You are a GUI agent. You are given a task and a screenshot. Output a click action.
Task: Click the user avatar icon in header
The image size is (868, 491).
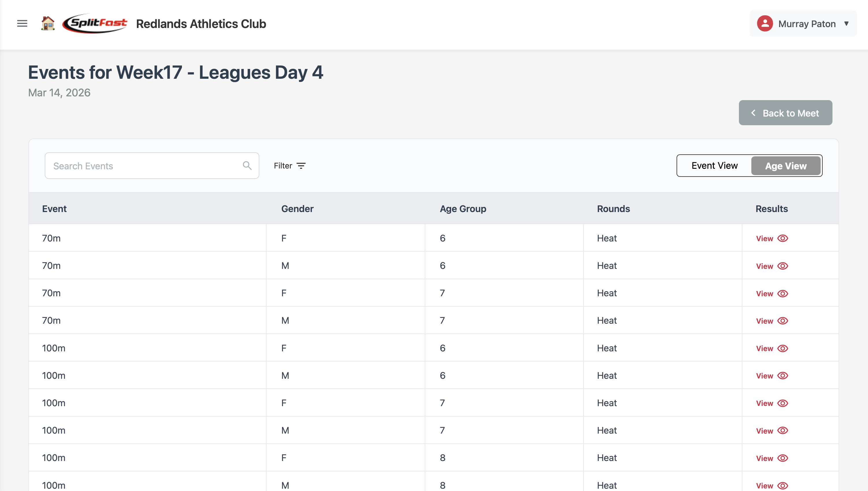coord(765,23)
